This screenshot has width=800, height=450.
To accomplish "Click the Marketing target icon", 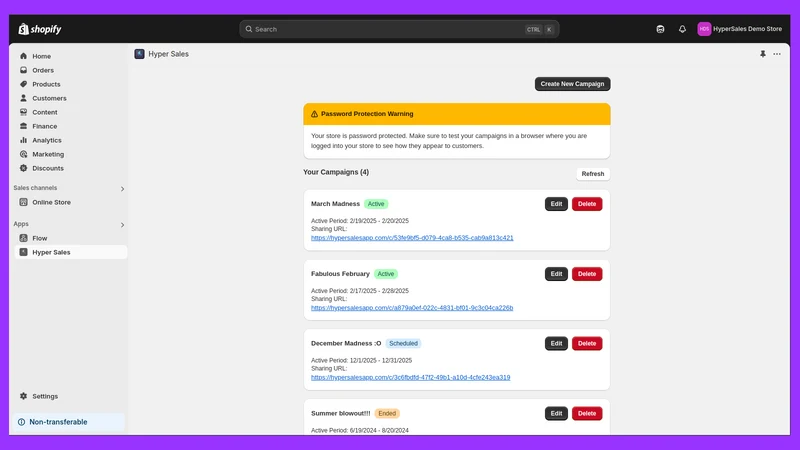I will [x=23, y=154].
